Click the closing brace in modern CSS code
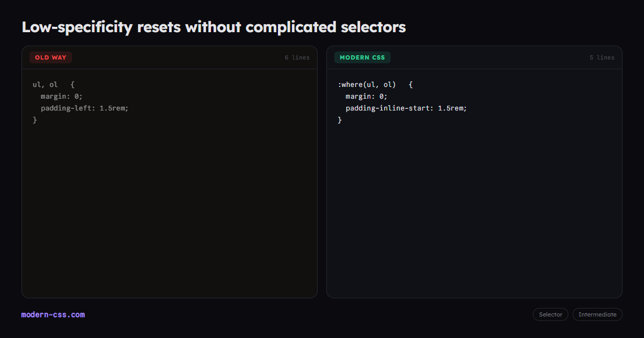The width and height of the screenshot is (644, 338). pos(340,120)
